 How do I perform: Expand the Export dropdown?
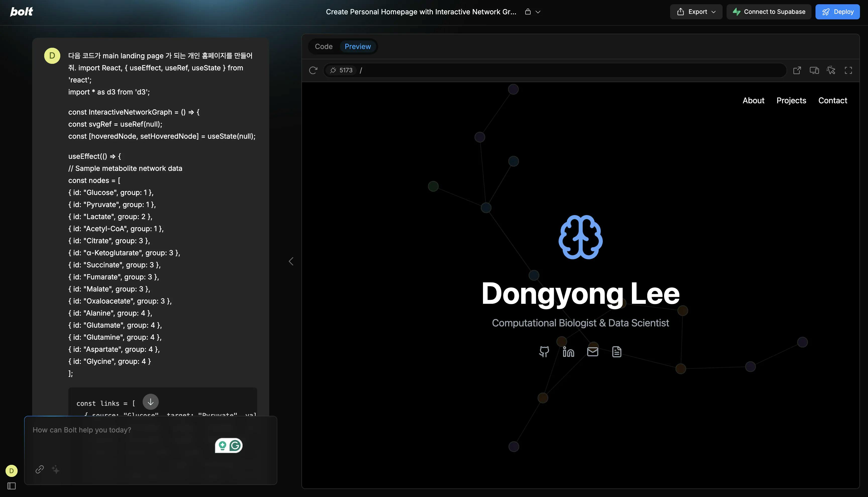tap(696, 12)
